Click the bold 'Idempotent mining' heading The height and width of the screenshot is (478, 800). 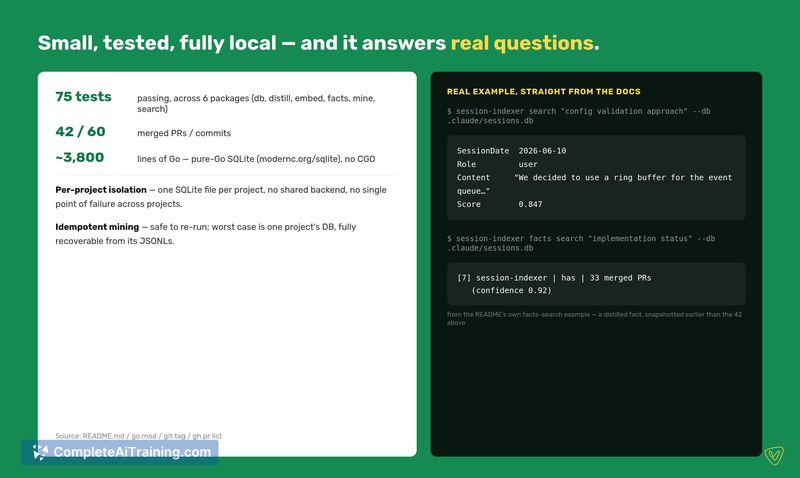point(97,227)
